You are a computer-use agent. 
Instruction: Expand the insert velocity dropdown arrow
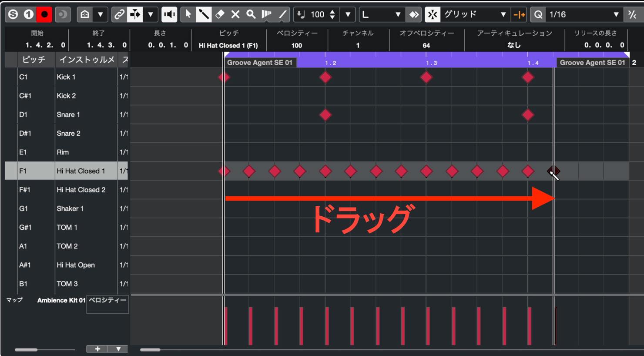click(x=348, y=14)
